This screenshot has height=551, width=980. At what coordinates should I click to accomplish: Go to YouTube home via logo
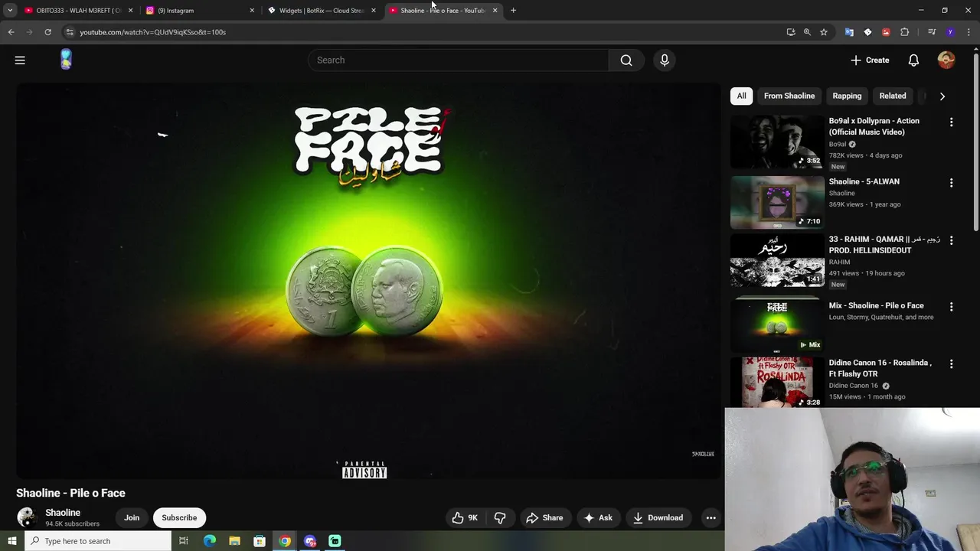click(66, 60)
